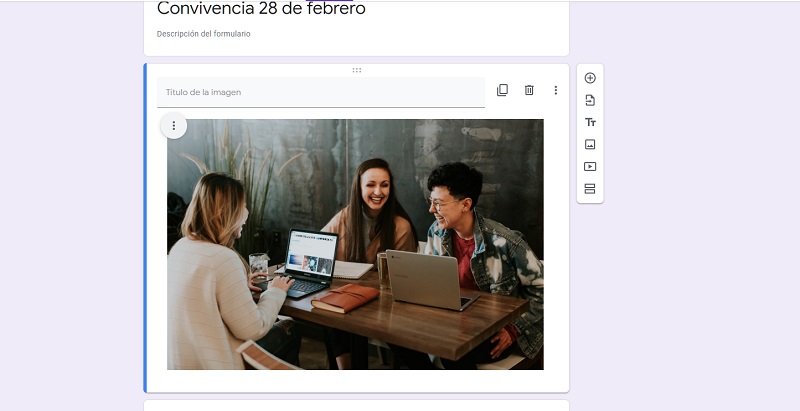Duplicate the image item
The width and height of the screenshot is (800, 411).
pos(502,90)
